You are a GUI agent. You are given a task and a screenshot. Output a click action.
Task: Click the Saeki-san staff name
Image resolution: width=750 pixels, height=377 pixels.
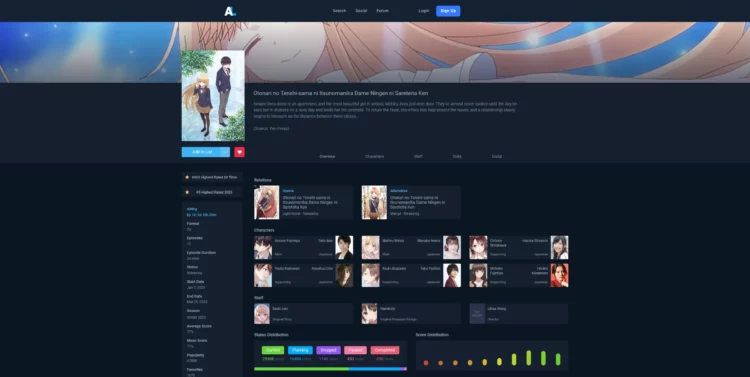280,309
